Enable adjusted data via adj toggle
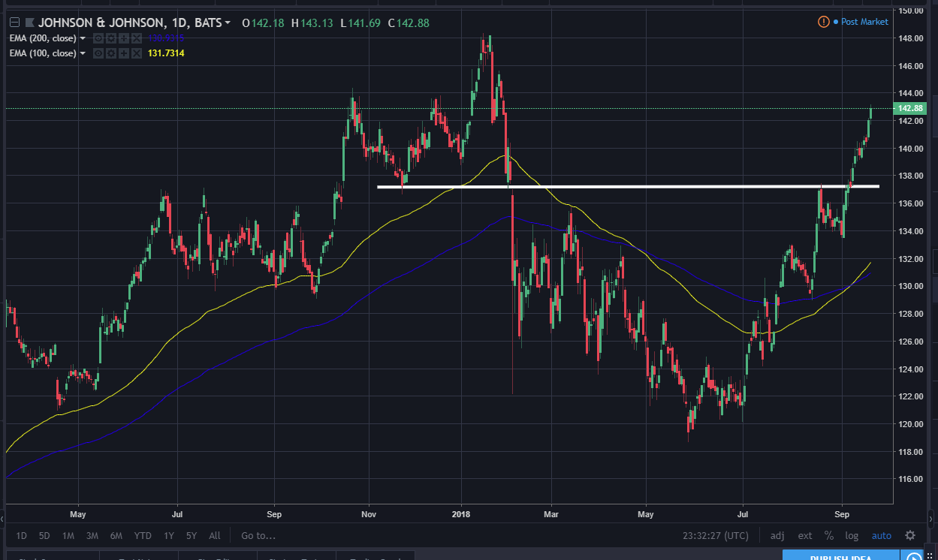Image resolution: width=938 pixels, height=560 pixels. coord(777,535)
